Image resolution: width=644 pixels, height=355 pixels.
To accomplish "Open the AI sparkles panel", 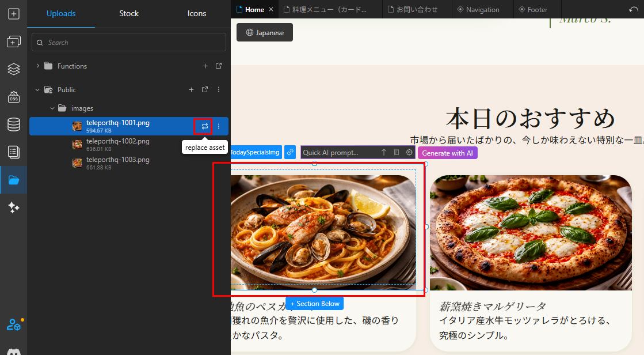I will point(13,207).
